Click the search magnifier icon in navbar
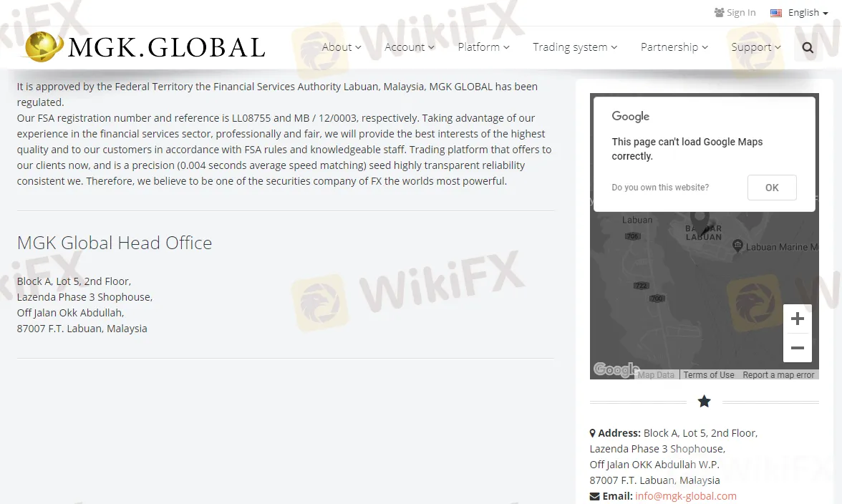The height and width of the screenshot is (504, 842). click(808, 48)
